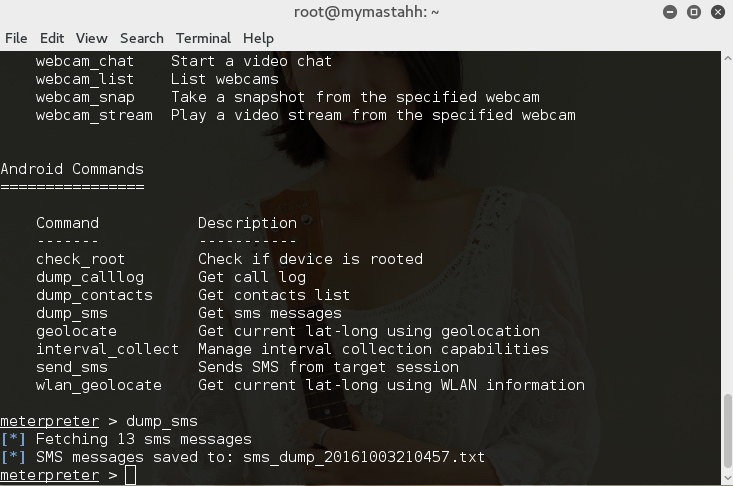733x486 pixels.
Task: Click the interval_collect command text
Action: click(x=108, y=349)
